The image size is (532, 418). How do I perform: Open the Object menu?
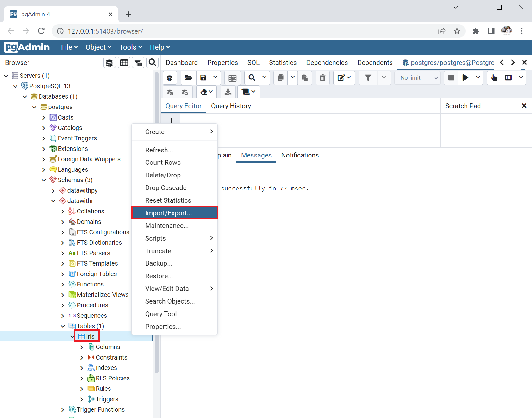click(x=98, y=47)
